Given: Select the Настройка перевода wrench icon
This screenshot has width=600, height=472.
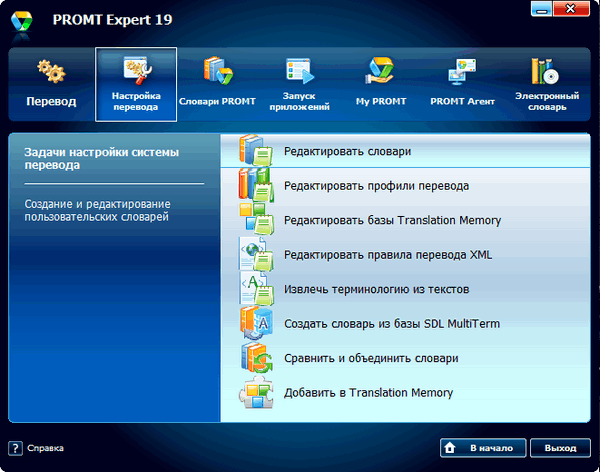Looking at the screenshot, I should [x=137, y=70].
